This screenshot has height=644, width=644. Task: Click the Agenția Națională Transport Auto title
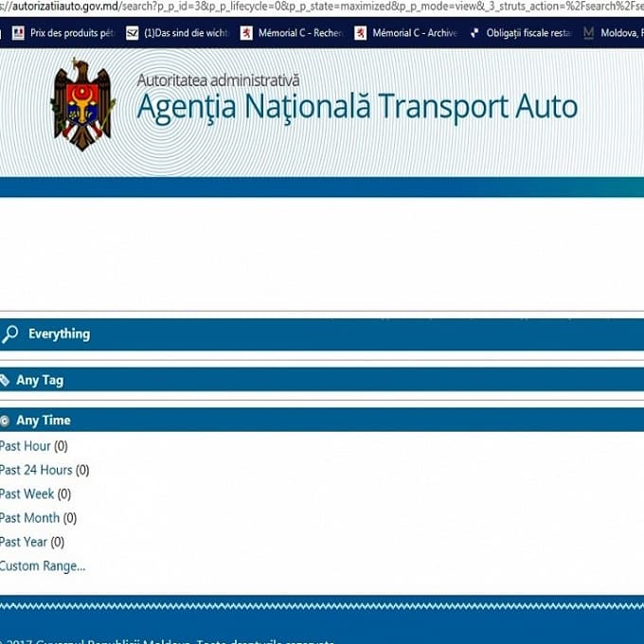pos(357,106)
